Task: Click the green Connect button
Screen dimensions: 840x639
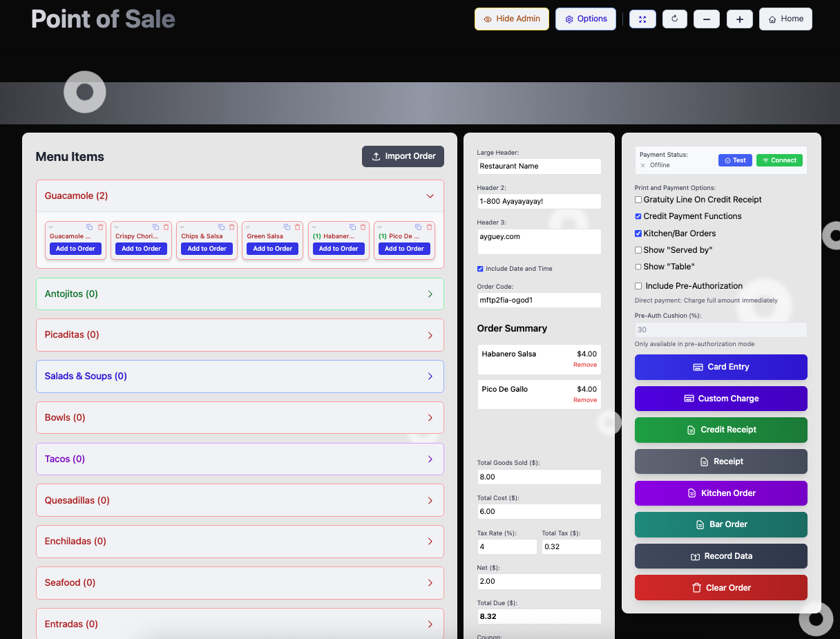Action: click(779, 160)
